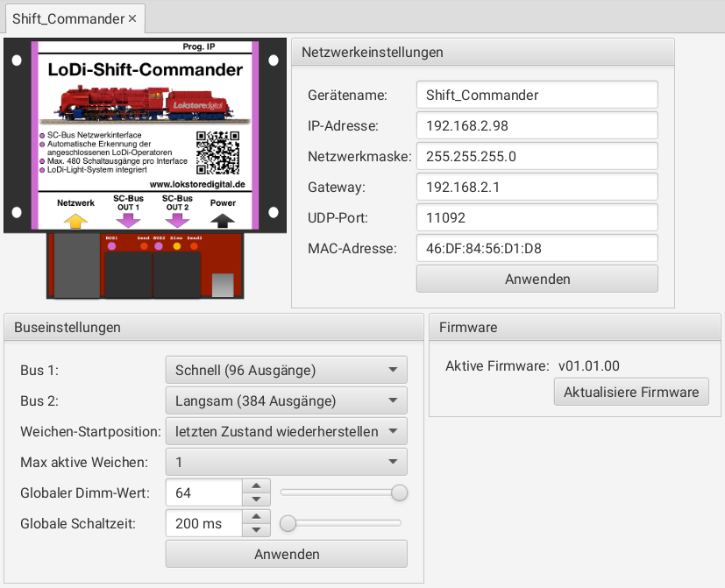Viewport: 725px width, 588px height.
Task: Click the Globaler Dimm-Wert value field
Action: coord(204,492)
